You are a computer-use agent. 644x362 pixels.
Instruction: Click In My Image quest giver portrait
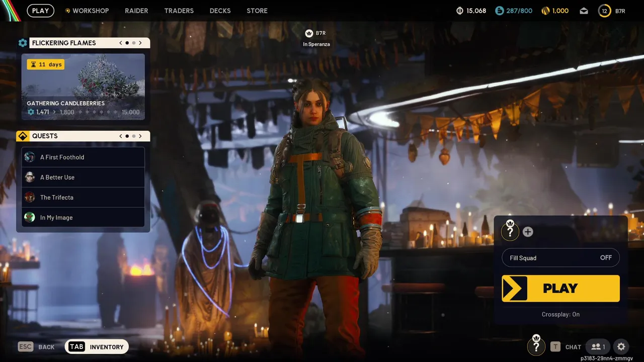[30, 217]
